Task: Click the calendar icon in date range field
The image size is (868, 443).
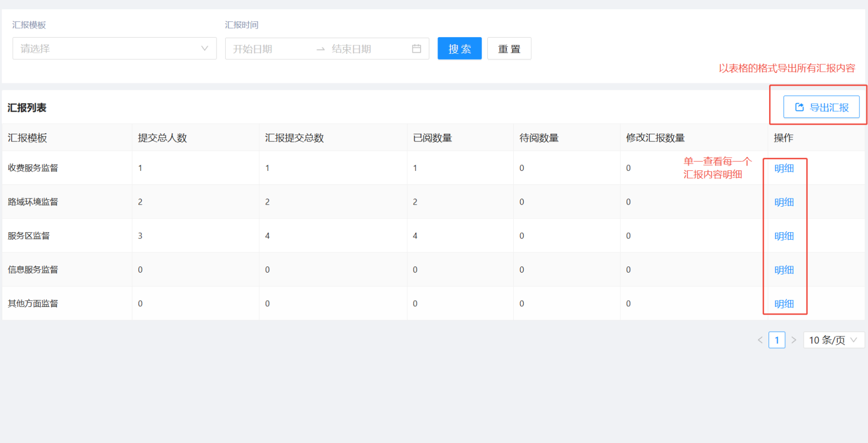Action: click(416, 49)
